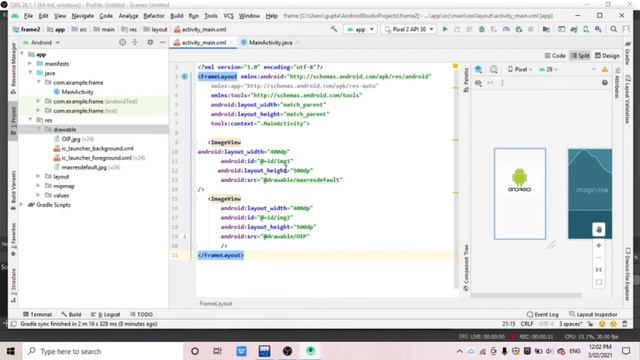This screenshot has height=360, width=640.
Task: Click the Make Project hammer icon
Action: point(334,29)
